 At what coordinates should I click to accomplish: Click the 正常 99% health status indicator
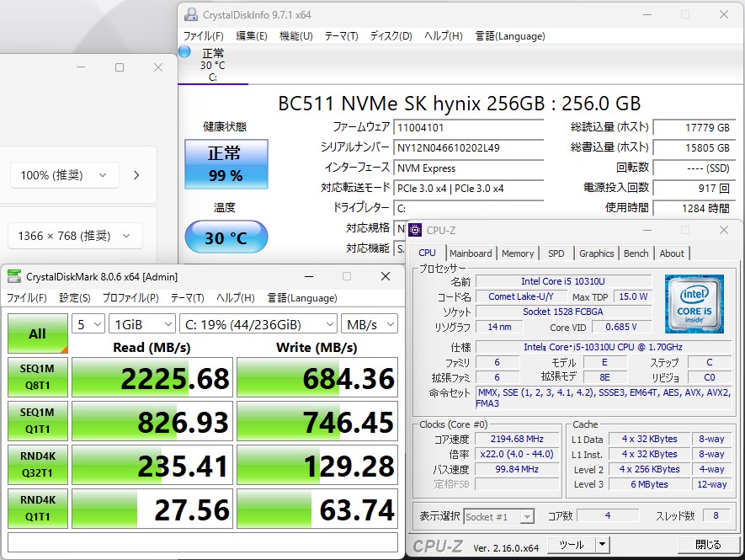click(226, 164)
